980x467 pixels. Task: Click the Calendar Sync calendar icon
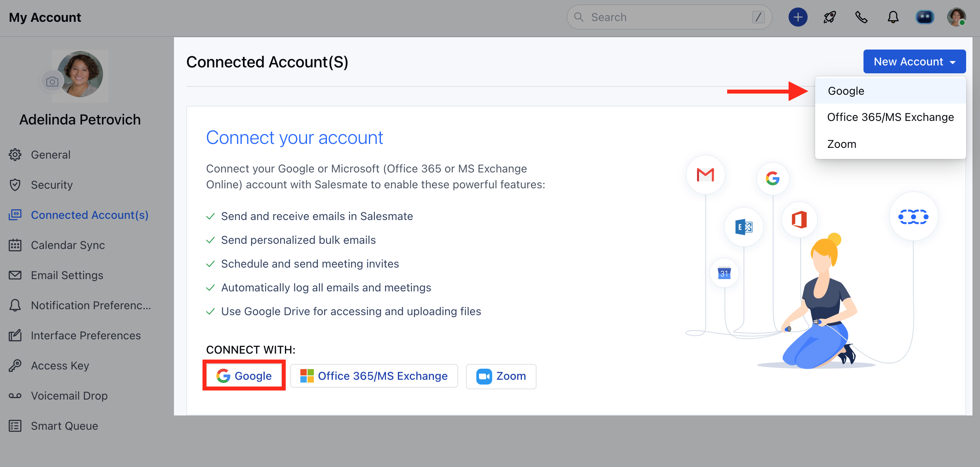[15, 245]
